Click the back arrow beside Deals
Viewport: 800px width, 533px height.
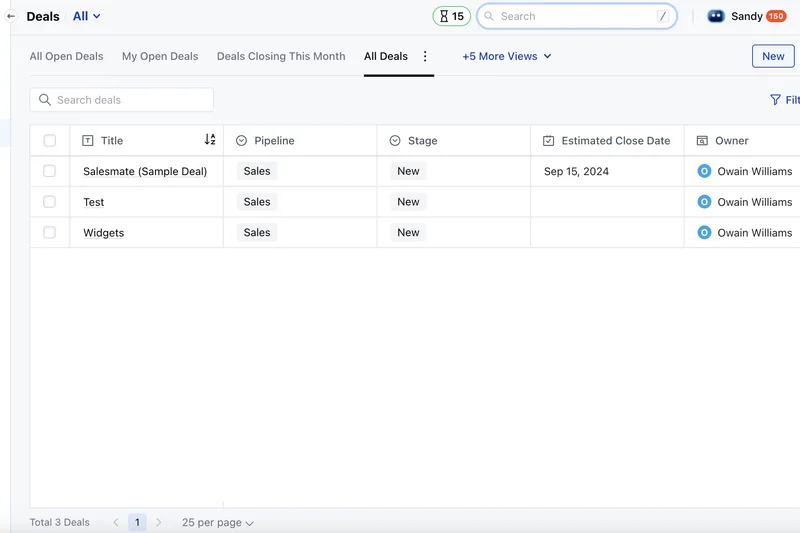click(11, 16)
